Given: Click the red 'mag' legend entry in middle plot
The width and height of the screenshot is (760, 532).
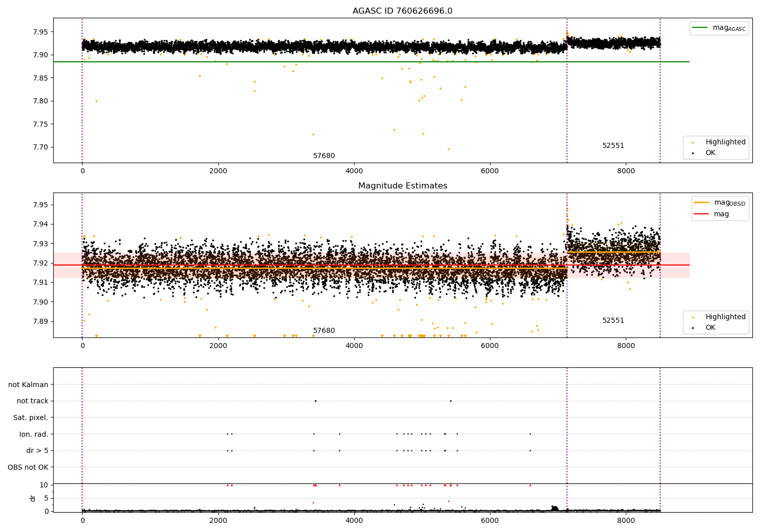Looking at the screenshot, I should coord(711,214).
